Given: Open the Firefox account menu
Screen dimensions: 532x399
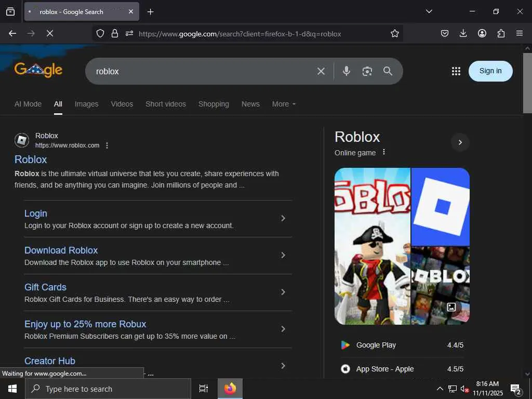Looking at the screenshot, I should pos(482,33).
